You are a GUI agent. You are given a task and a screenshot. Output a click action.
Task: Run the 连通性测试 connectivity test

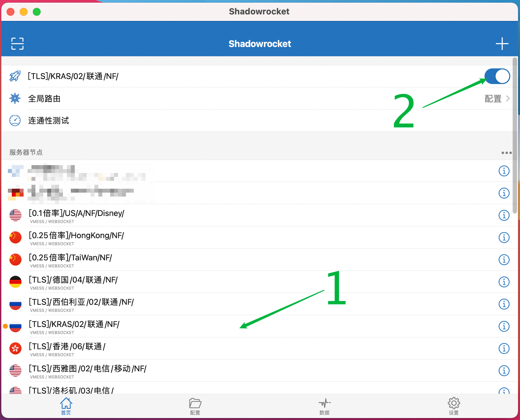(x=49, y=121)
